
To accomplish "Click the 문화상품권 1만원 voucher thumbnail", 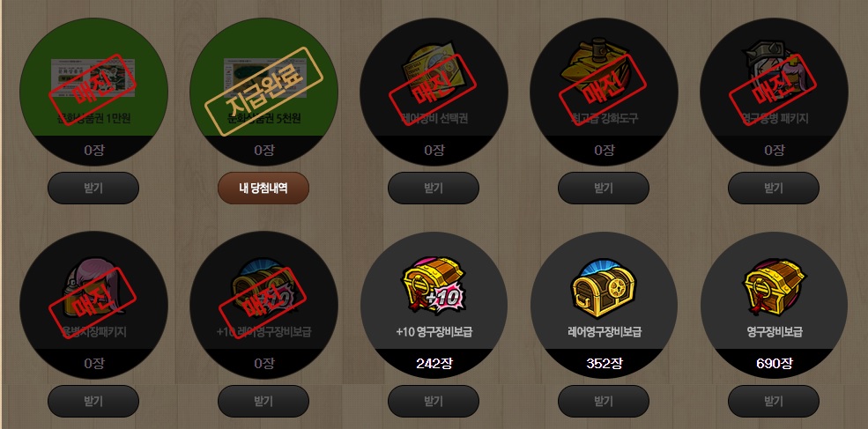I will pyautogui.click(x=93, y=78).
